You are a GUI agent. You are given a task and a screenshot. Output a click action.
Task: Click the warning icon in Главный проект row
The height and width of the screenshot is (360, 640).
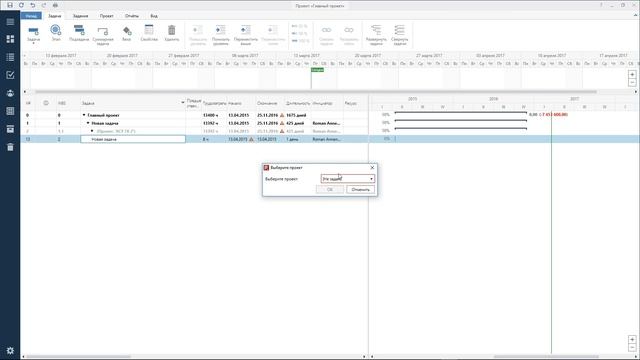click(x=282, y=115)
